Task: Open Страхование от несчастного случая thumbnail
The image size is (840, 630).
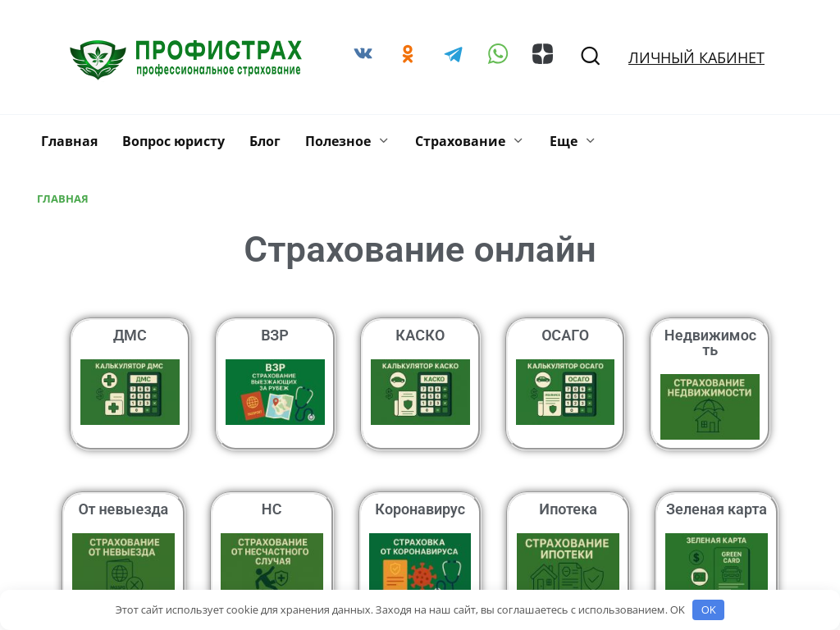Action: [272, 561]
